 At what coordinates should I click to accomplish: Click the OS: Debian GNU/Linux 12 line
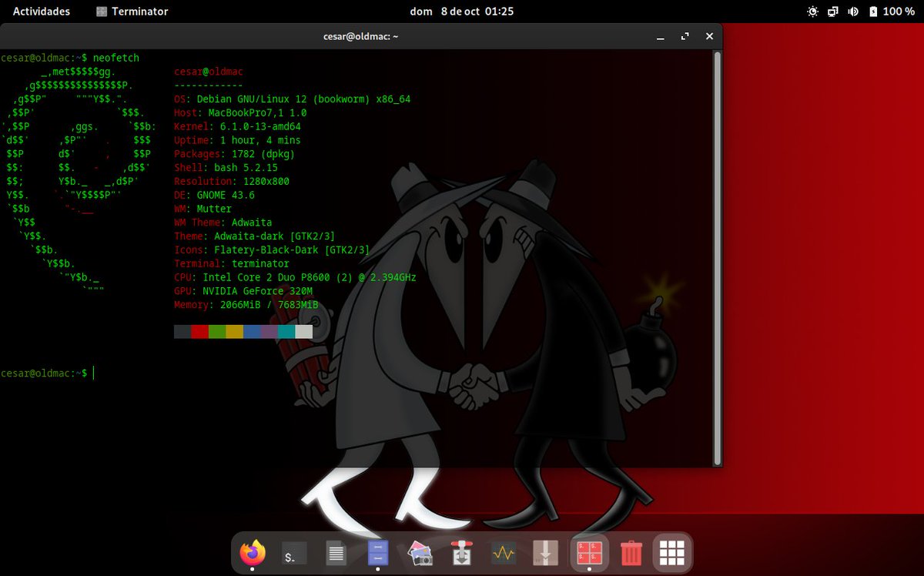coord(293,99)
